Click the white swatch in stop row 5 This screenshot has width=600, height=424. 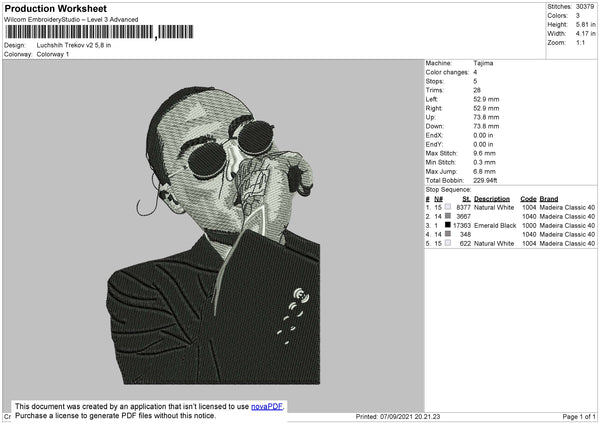click(x=448, y=243)
